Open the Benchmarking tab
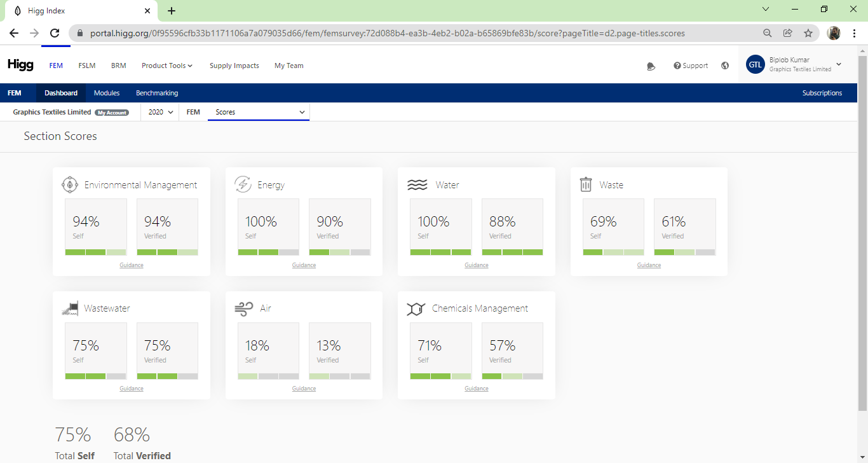 (157, 93)
